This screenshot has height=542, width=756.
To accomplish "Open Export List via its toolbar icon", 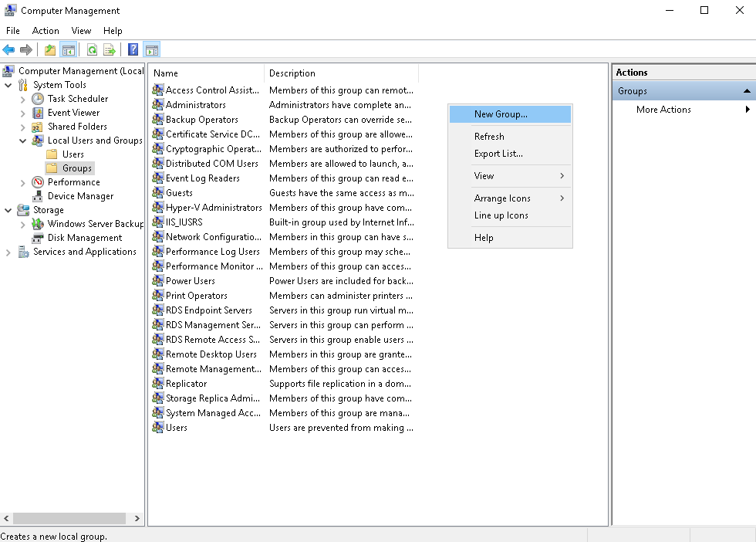I will tap(110, 49).
